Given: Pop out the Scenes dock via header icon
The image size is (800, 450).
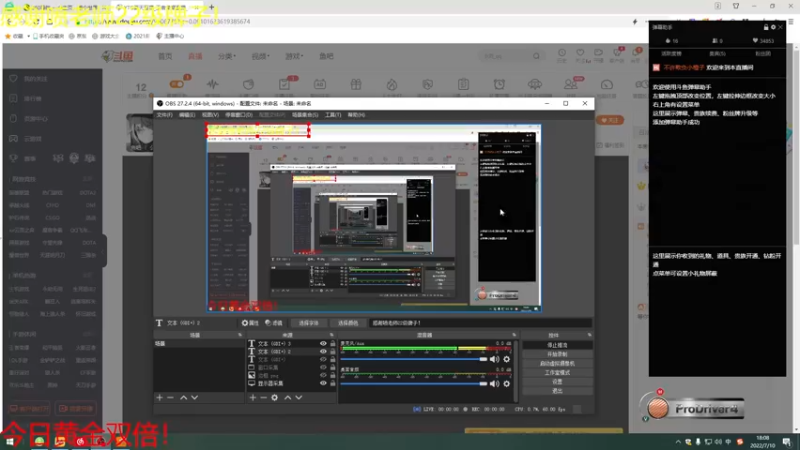Looking at the screenshot, I should click(x=240, y=335).
